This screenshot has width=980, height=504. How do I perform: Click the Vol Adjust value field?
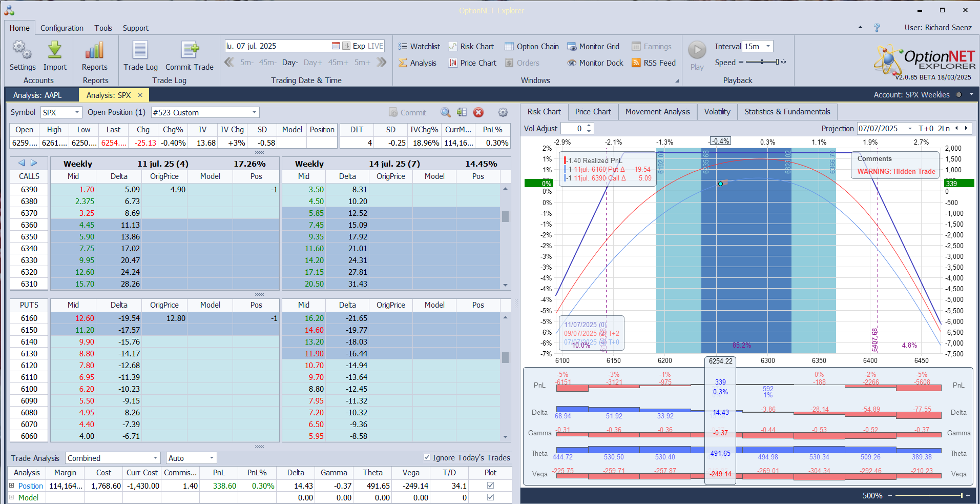point(573,129)
